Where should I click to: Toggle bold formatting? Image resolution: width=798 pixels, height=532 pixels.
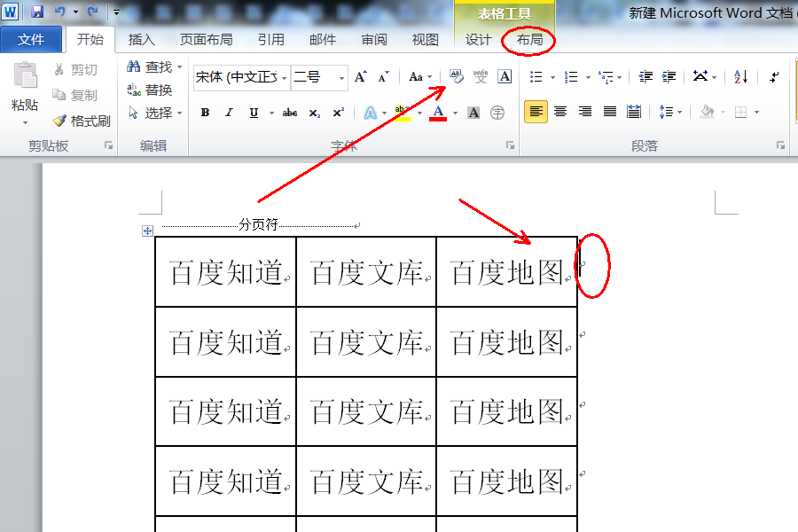tap(205, 113)
